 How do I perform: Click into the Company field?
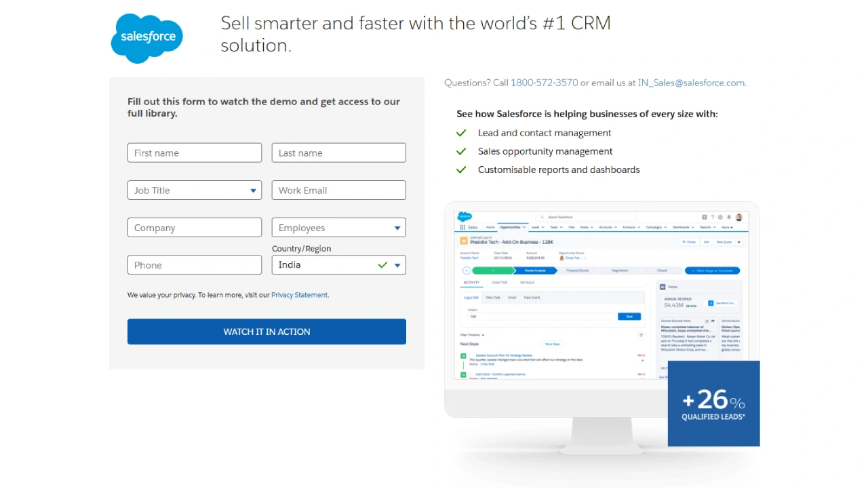[x=195, y=227]
